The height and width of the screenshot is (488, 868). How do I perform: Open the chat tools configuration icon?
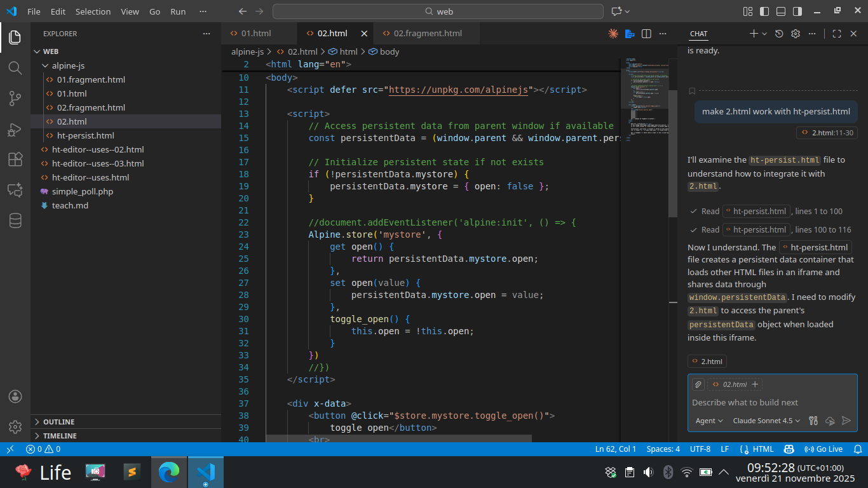(x=813, y=421)
